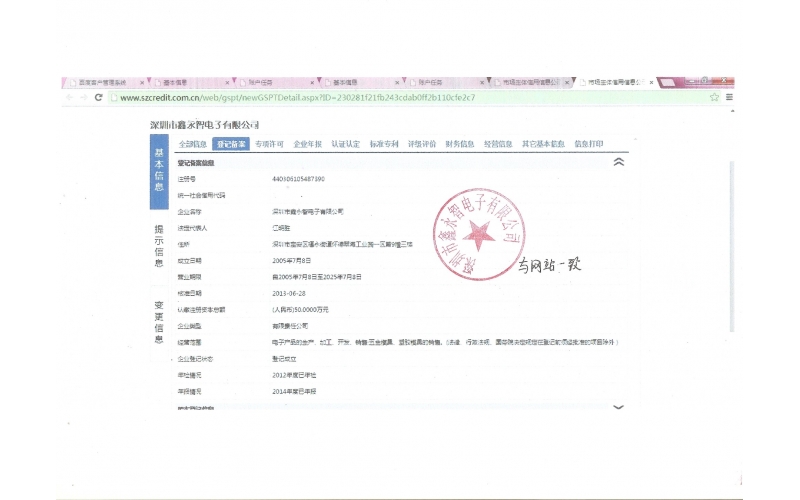Click the registration status value 登记成立
The height and width of the screenshot is (500, 800).
coord(284,359)
